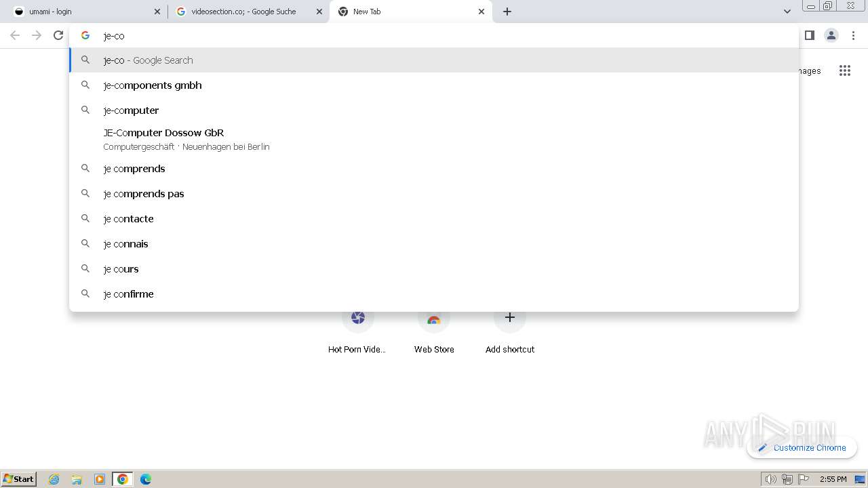
Task: Open the Web Store shortcut
Action: 434,332
